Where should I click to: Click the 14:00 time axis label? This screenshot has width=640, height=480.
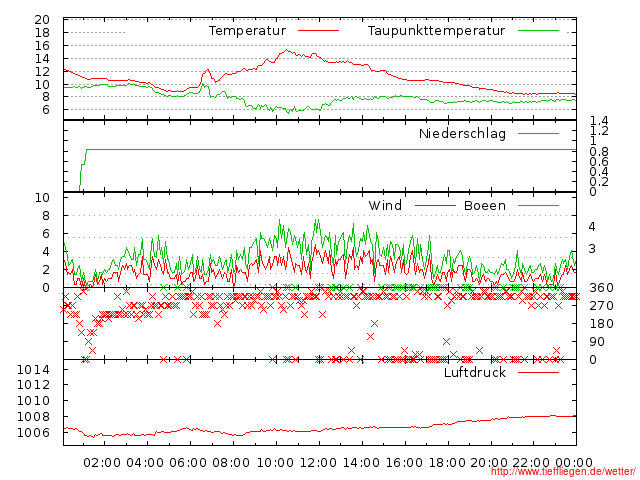pos(361,462)
